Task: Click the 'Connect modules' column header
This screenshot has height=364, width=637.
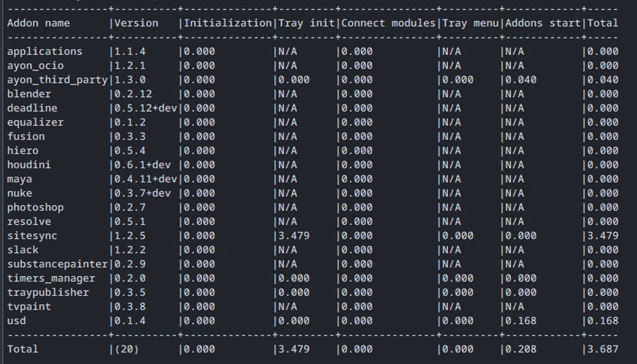Action: (x=388, y=23)
